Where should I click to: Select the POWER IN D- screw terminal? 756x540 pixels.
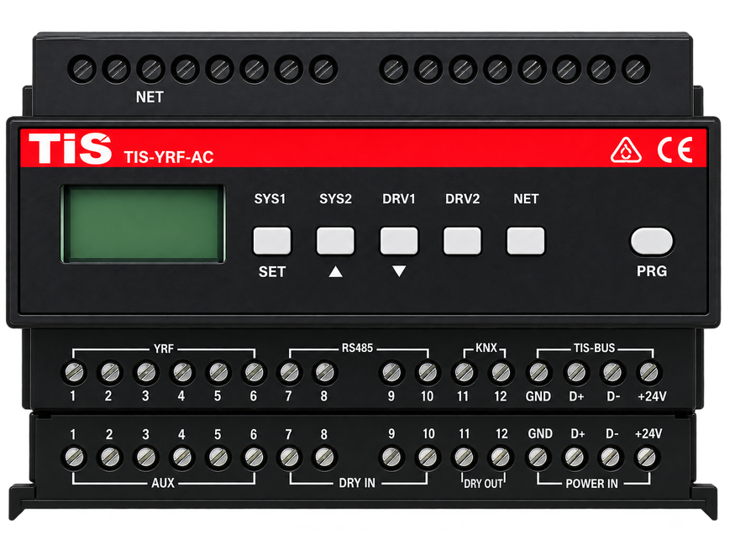pyautogui.click(x=611, y=457)
